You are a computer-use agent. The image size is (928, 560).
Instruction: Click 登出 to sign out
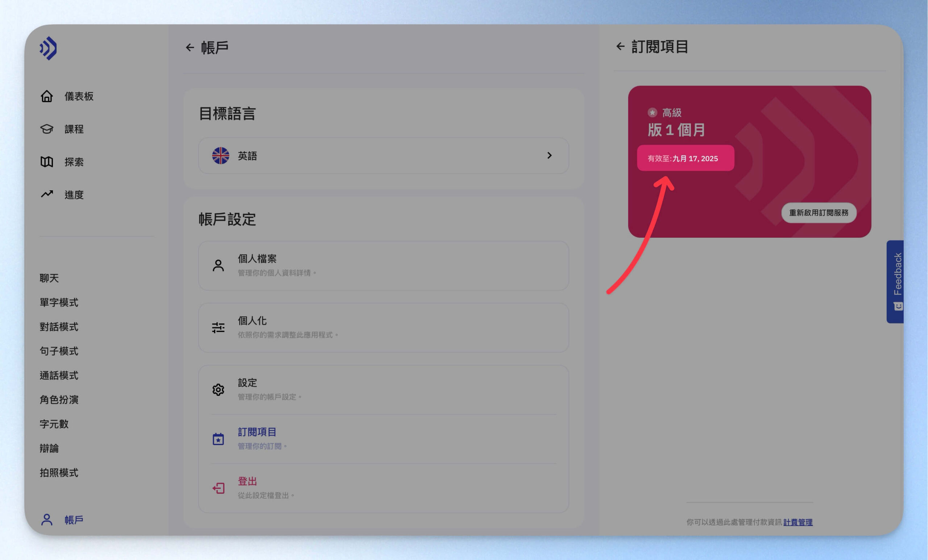[x=384, y=488]
